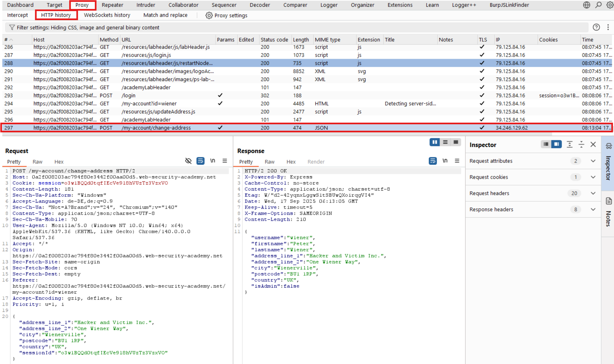Viewport: 614px width, 364px height.
Task: Open the filter settings funnel icon
Action: pyautogui.click(x=12, y=27)
